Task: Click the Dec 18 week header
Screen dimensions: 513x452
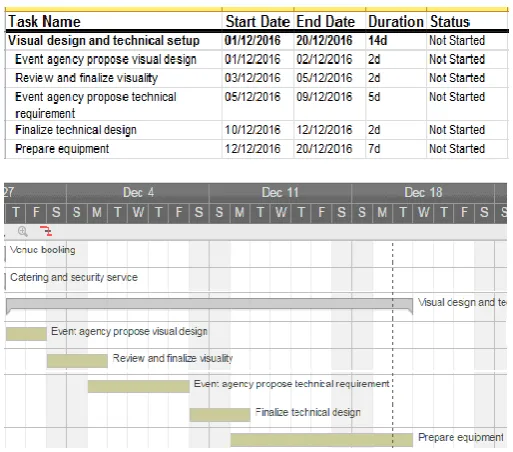Action: click(423, 193)
